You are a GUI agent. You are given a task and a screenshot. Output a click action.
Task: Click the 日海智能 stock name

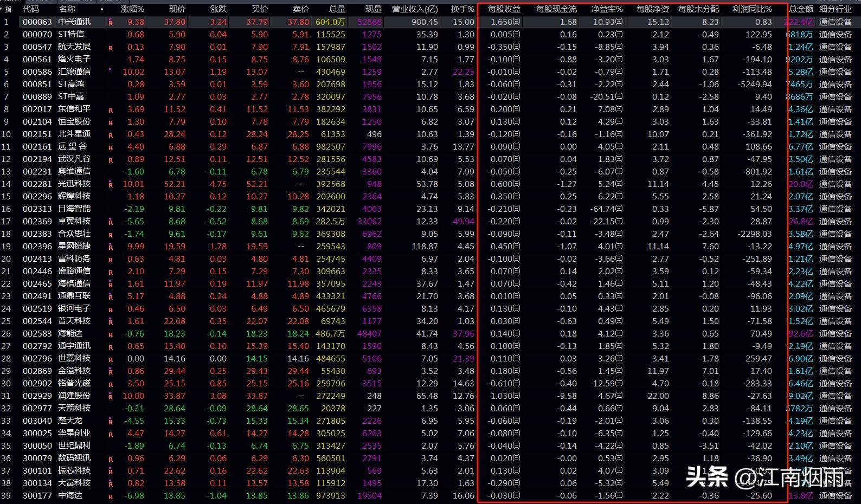74,209
